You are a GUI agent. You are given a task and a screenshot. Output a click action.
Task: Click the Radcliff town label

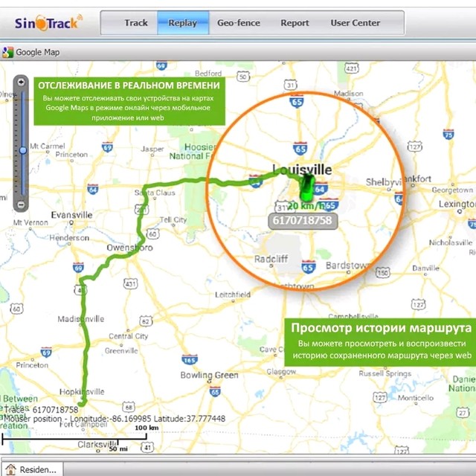(x=271, y=259)
